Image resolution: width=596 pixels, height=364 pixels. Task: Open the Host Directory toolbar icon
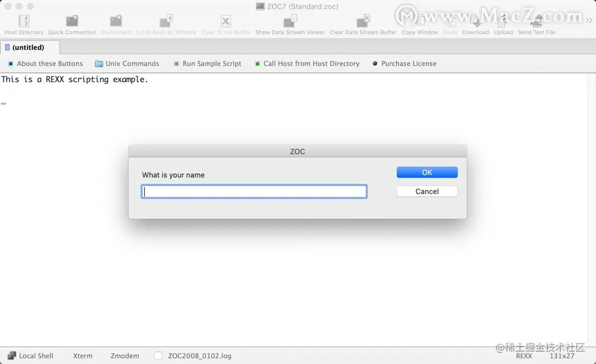23,21
